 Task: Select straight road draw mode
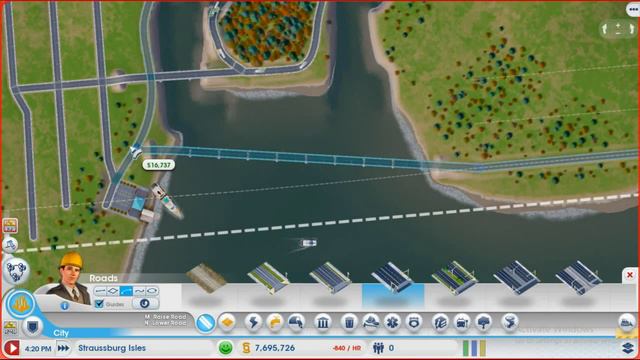(100, 291)
